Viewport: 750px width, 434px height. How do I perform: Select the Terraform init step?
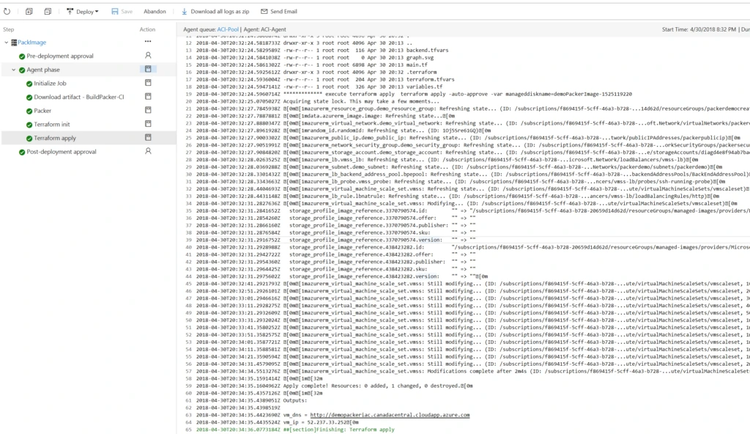click(x=52, y=124)
